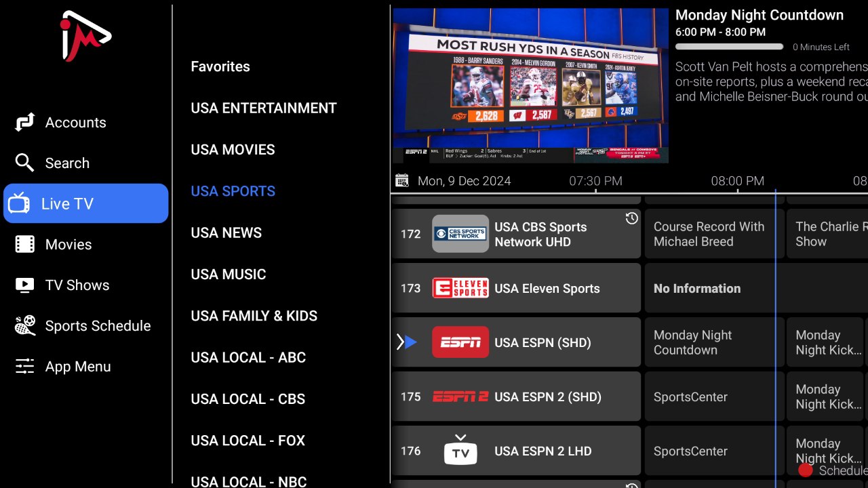Select channel USA ESPN (SHD)
Viewport: 868px width, 488px height.
516,342
